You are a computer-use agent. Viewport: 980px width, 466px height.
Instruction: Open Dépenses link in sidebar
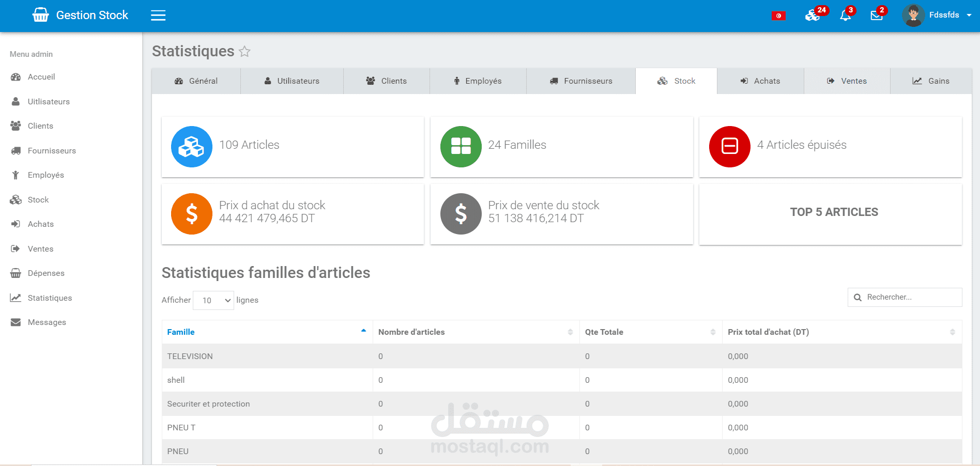tap(46, 273)
